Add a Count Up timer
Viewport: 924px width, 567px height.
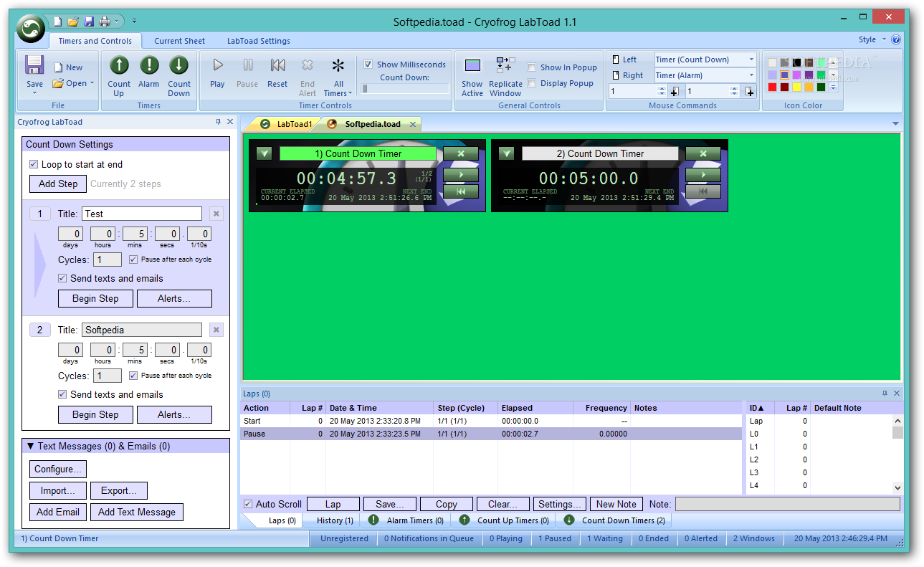pos(119,76)
